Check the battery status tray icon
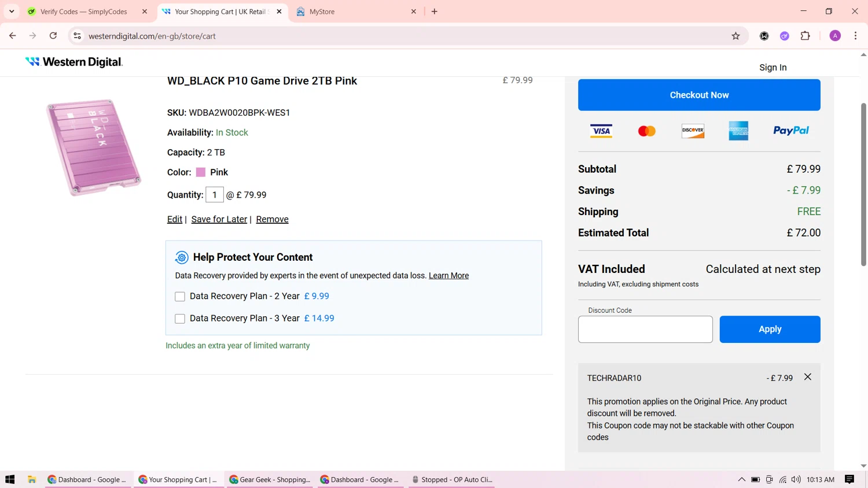Viewport: 868px width, 488px height. point(755,479)
